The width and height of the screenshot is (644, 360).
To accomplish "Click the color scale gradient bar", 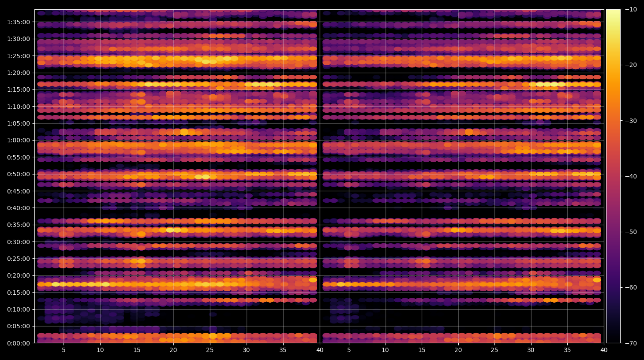I will click(613, 176).
